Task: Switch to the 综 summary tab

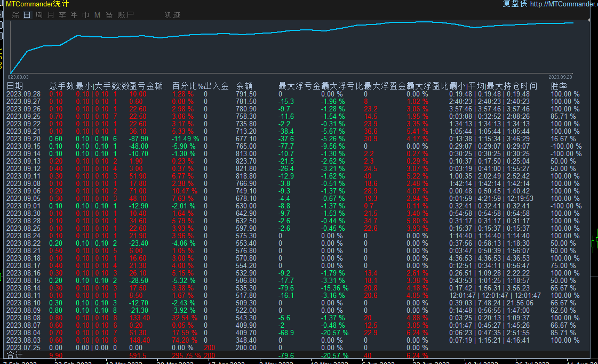Action: coord(15,15)
